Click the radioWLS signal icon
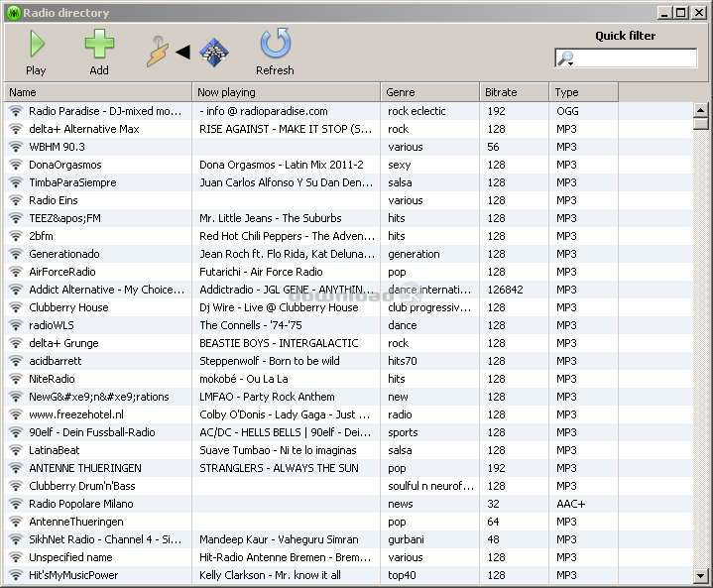This screenshot has width=713, height=588. coord(16,325)
